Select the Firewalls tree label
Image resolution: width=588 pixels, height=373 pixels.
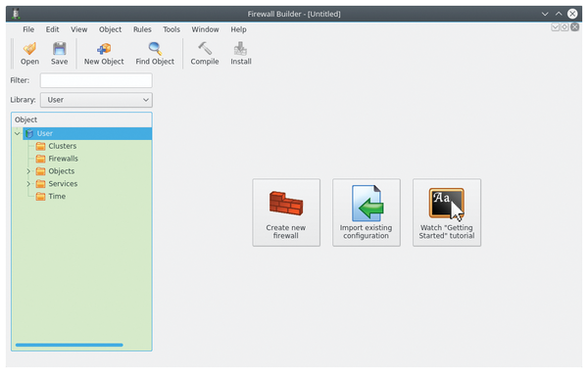(x=64, y=159)
